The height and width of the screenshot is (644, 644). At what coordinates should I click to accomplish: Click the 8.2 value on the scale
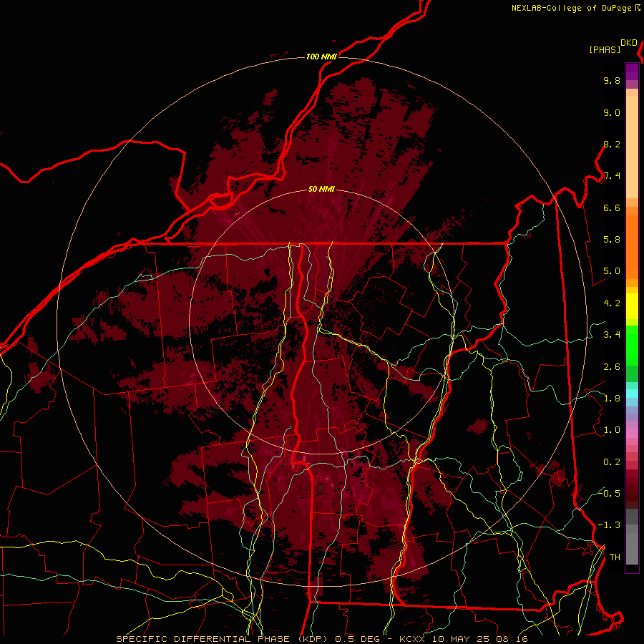coord(612,145)
